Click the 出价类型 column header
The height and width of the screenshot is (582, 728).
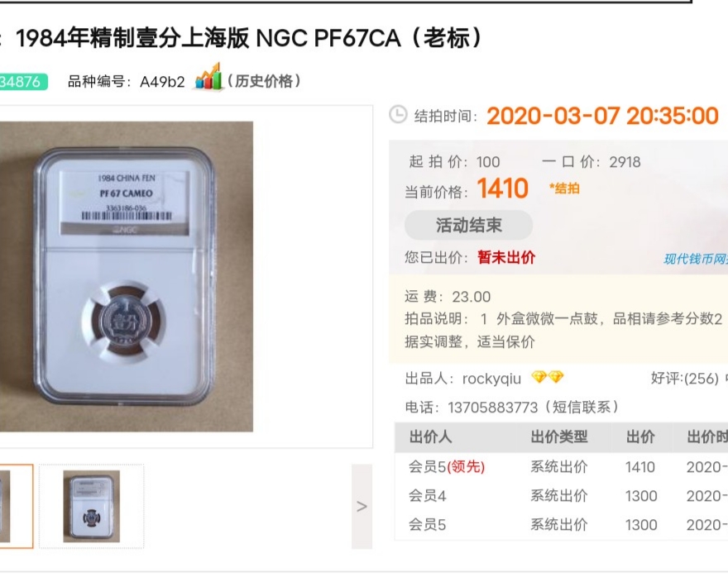(559, 436)
